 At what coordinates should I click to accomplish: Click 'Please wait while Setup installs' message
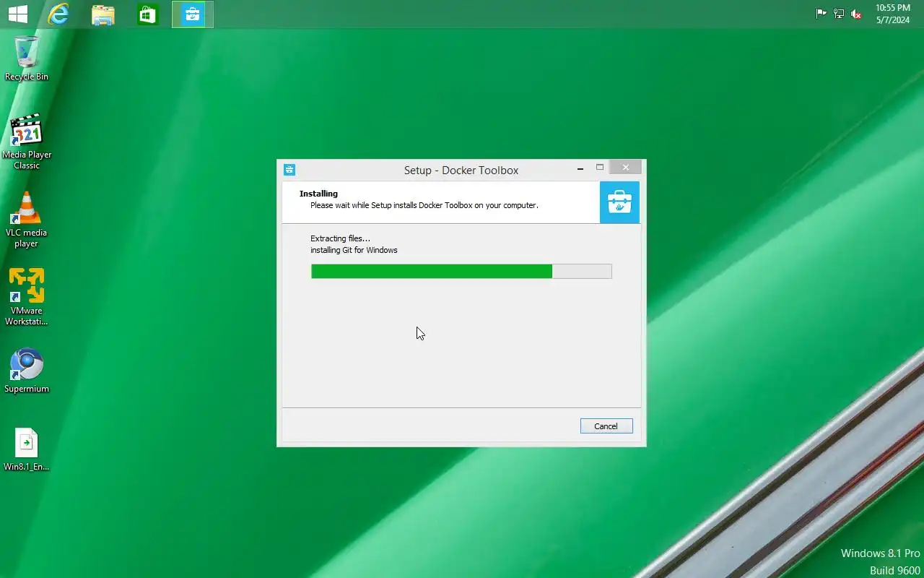coord(424,205)
